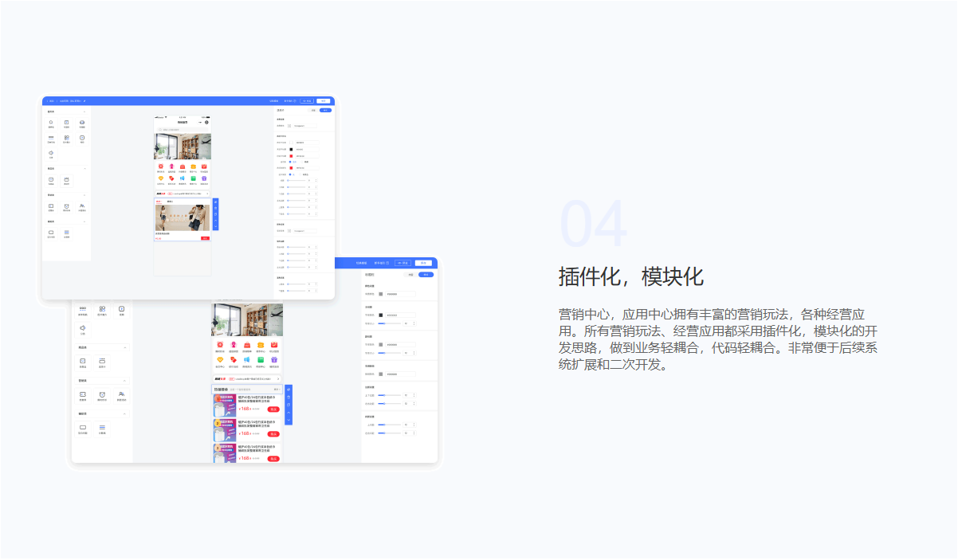Select the first blue radio button in front style panel

pos(290,162)
